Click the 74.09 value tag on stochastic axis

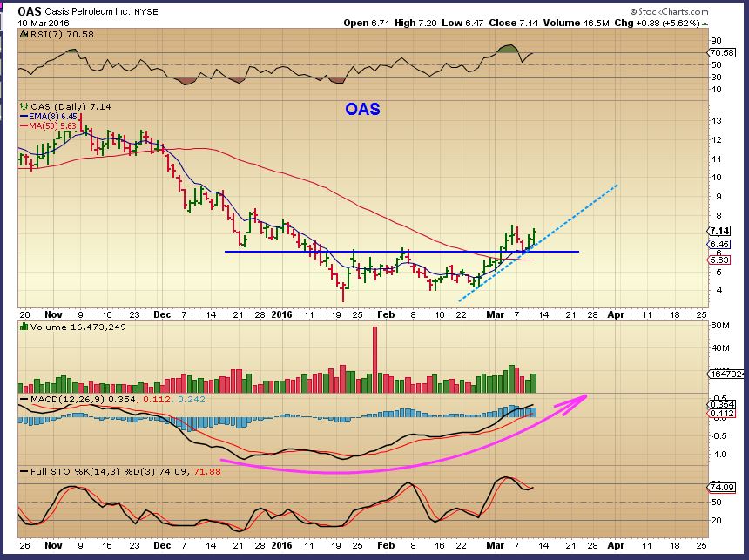[722, 488]
